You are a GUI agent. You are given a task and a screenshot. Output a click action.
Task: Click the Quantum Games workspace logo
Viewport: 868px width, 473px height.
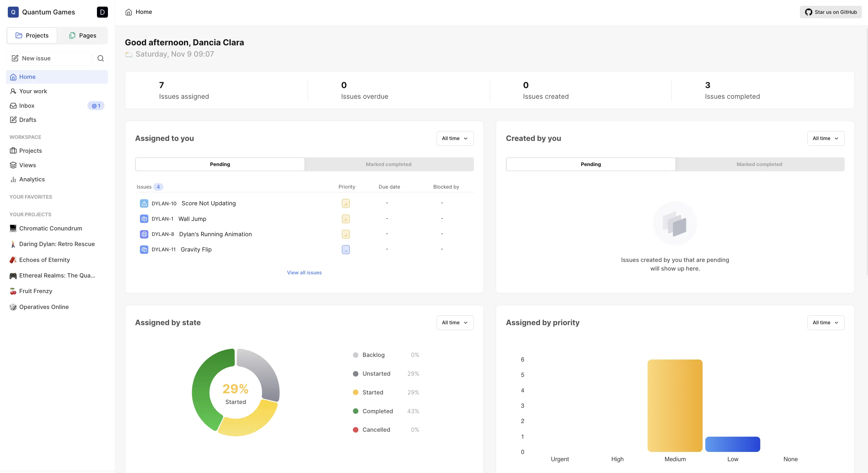[13, 12]
